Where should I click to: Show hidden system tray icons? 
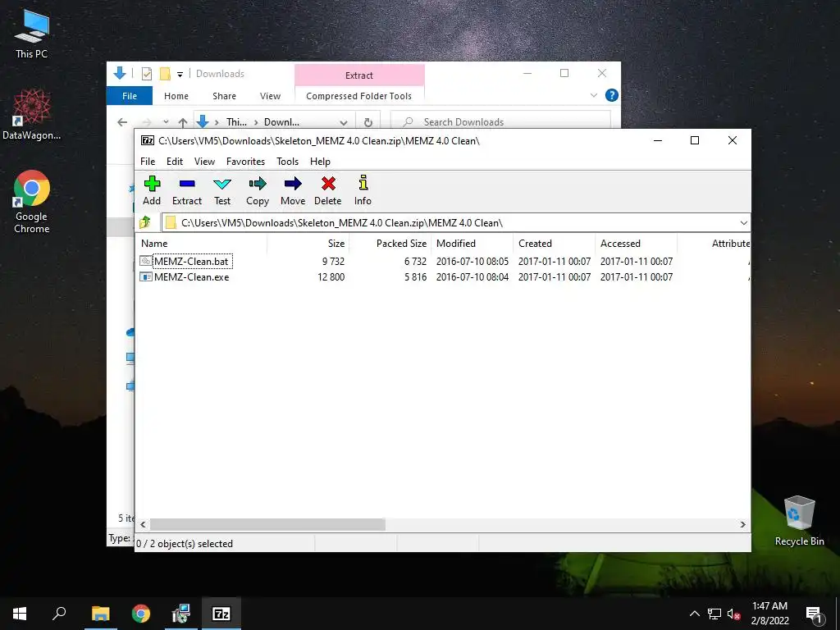point(694,614)
